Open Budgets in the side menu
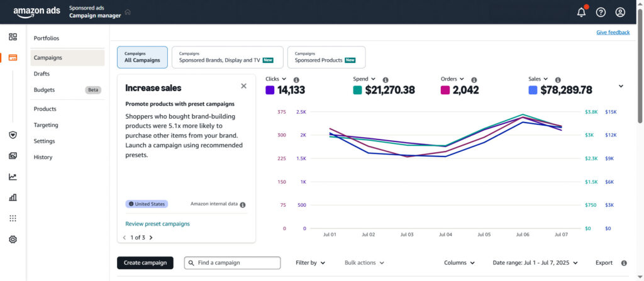The width and height of the screenshot is (644, 281). [44, 90]
